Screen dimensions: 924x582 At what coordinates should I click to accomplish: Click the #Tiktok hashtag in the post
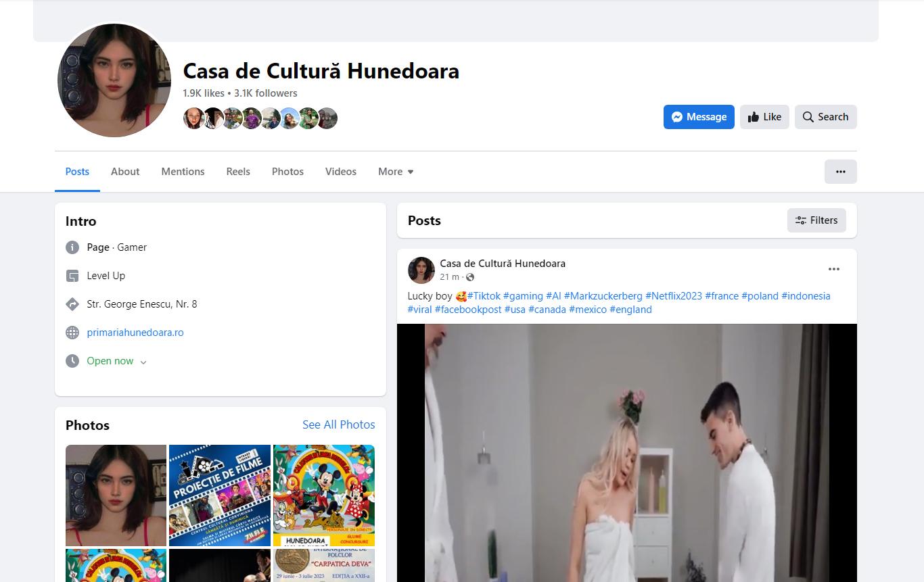tap(484, 296)
